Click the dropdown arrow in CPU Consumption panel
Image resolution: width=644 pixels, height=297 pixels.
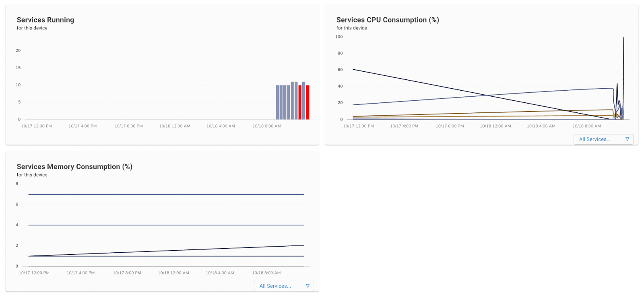click(627, 139)
